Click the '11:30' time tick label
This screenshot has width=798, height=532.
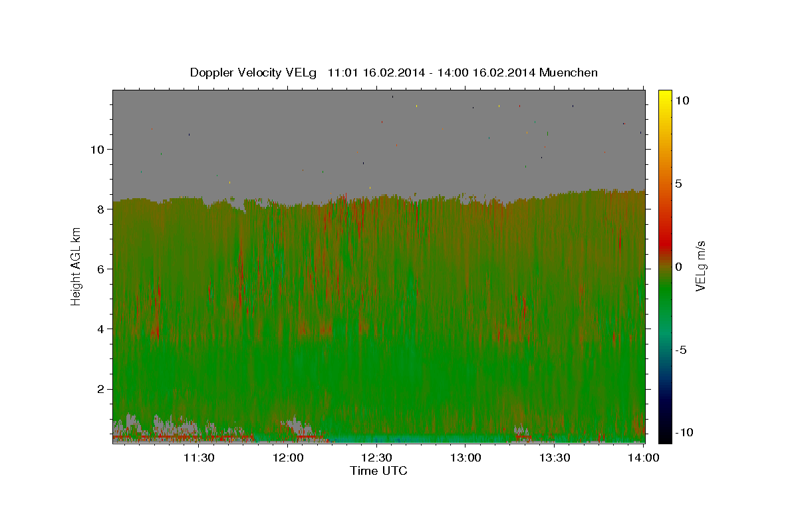coord(198,458)
